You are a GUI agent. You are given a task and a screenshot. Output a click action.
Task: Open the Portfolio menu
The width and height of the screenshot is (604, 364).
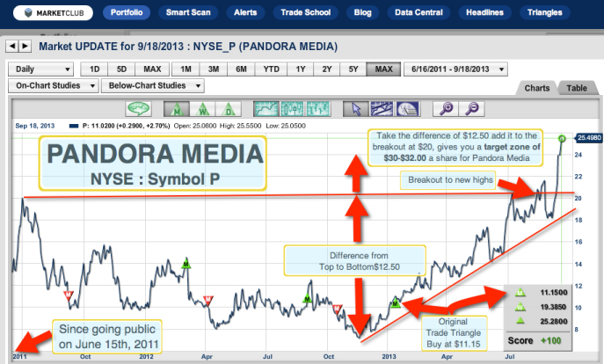click(x=127, y=12)
